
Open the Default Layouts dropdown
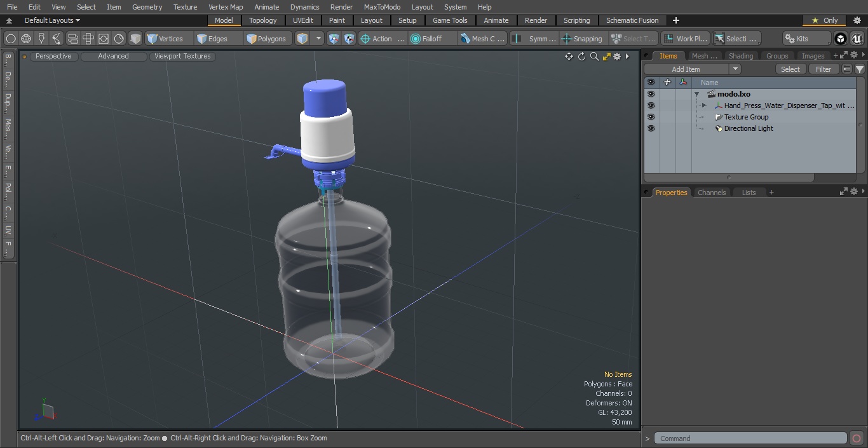[51, 20]
